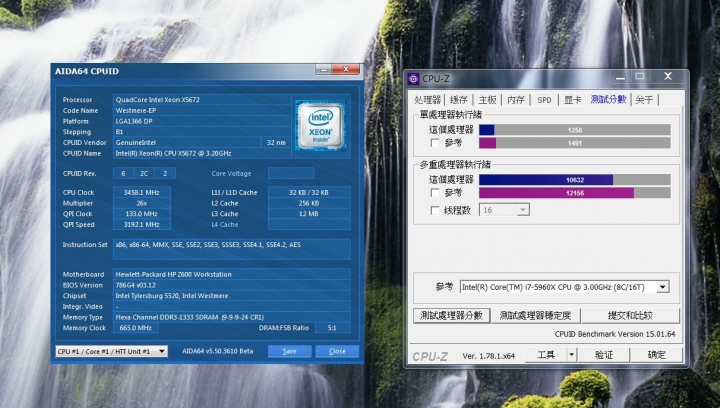Image resolution: width=720 pixels, height=408 pixels.
Task: Minimize the AIDA64 CPUID window
Action: [323, 69]
